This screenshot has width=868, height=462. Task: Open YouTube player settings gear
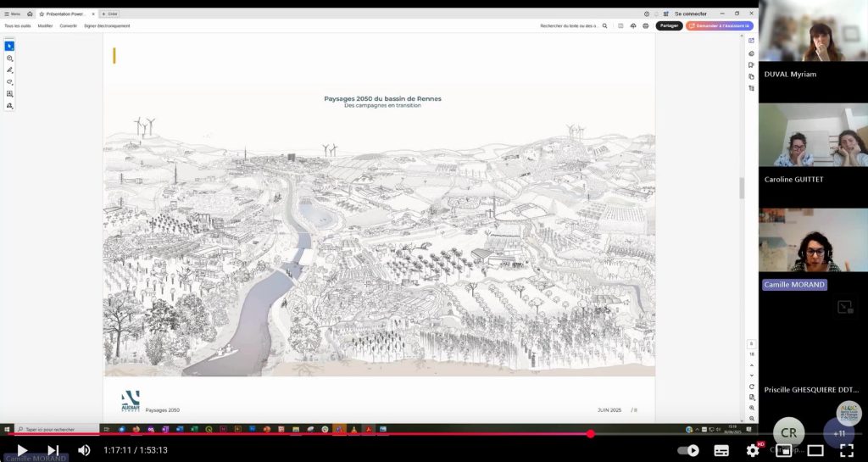[x=753, y=450]
